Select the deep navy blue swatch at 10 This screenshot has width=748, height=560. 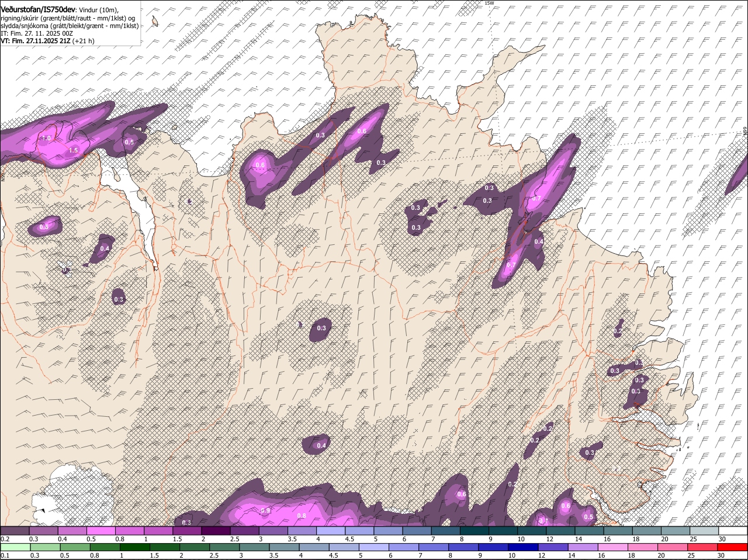[524, 547]
